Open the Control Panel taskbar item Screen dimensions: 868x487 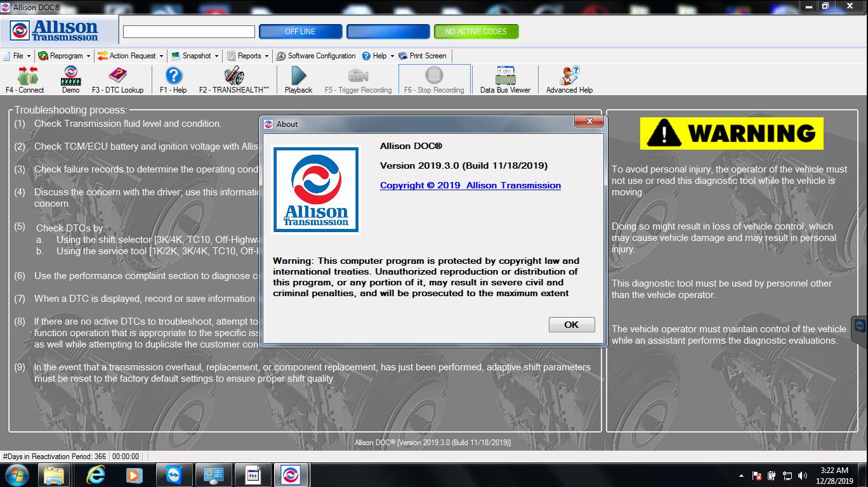click(213, 475)
